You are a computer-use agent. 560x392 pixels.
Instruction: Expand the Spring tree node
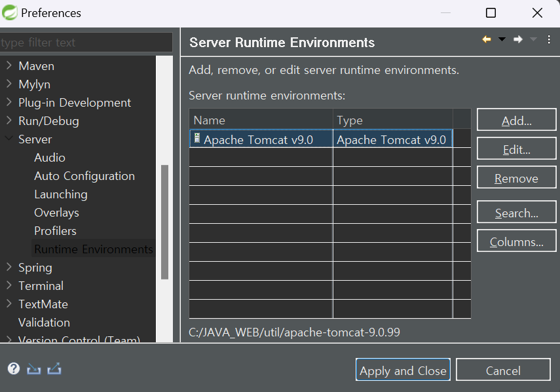9,267
